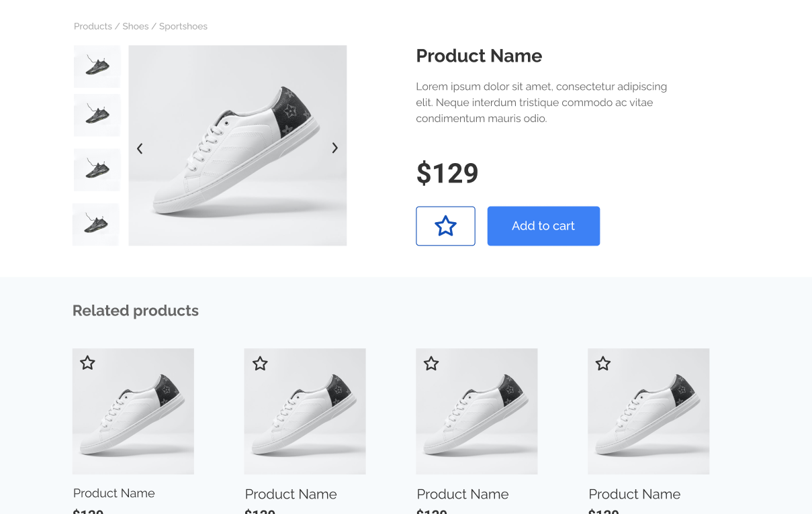Click the blue star wishlist button

pos(445,226)
